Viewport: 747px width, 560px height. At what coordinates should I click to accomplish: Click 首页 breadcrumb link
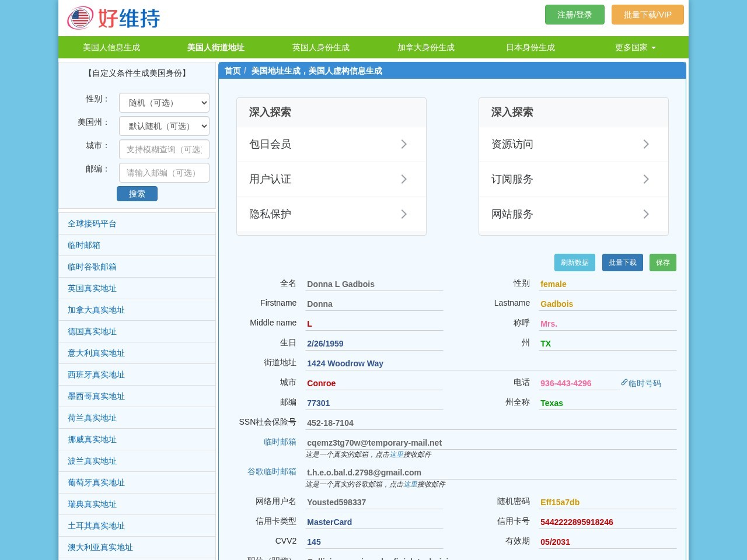pyautogui.click(x=233, y=71)
